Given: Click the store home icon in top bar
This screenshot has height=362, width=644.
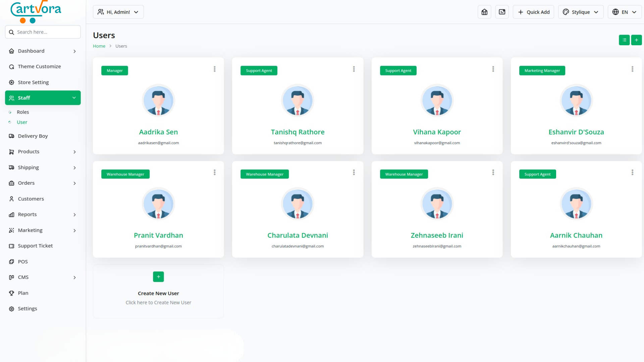Looking at the screenshot, I should 484,12.
